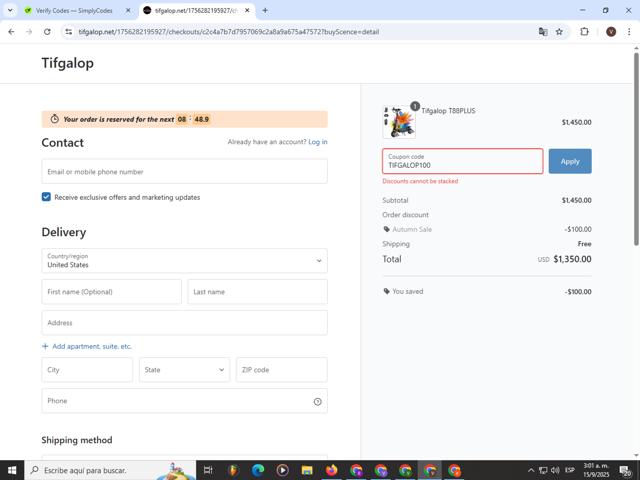Viewport: 640px width, 480px height.
Task: Open the Country/region dropdown
Action: [184, 261]
